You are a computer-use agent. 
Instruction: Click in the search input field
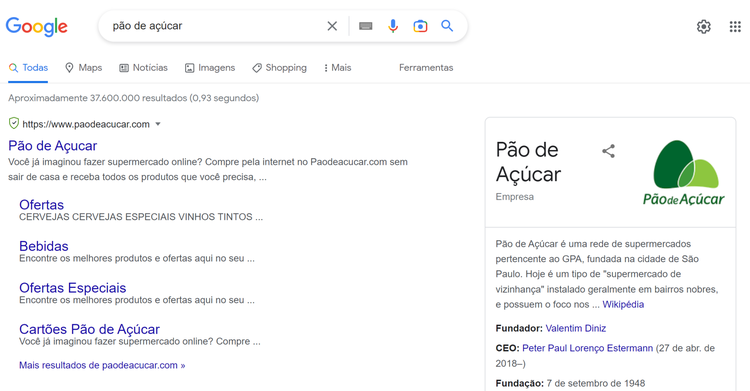click(x=215, y=26)
